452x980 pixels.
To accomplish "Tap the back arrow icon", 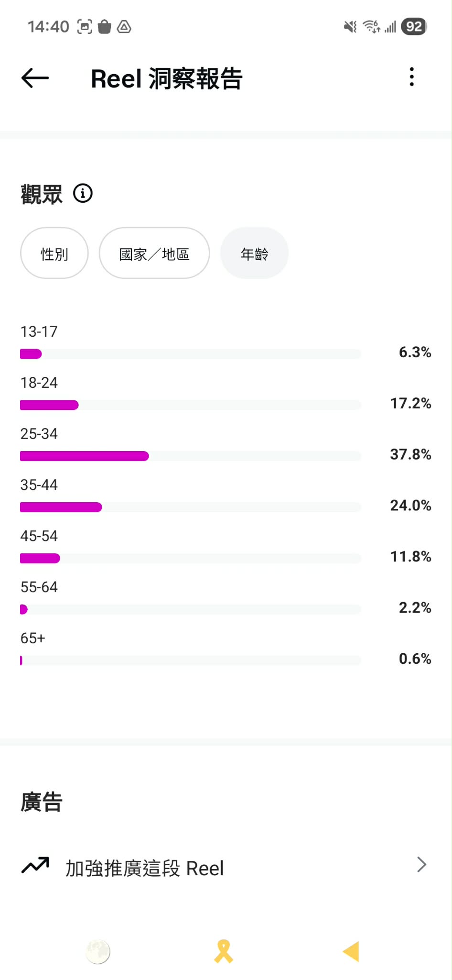I will [x=35, y=78].
